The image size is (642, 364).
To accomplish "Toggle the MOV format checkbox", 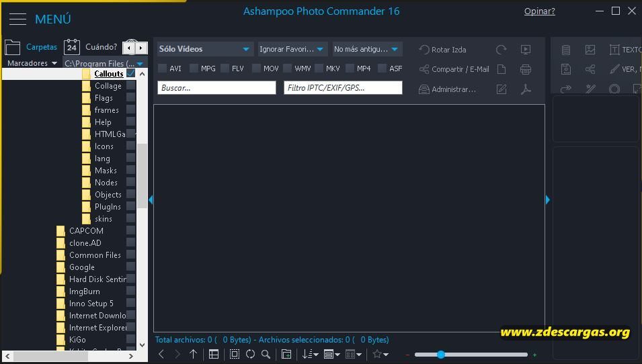I will tap(256, 69).
